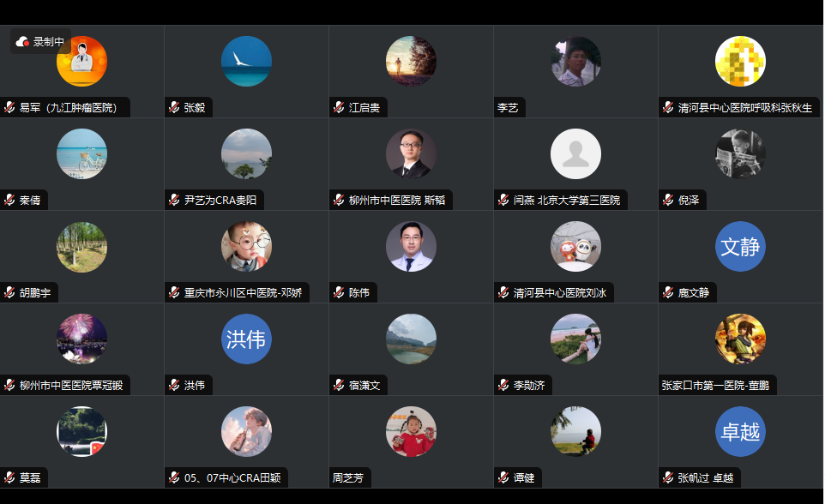Click muted mic icon next to 谭健
The width and height of the screenshot is (825, 504).
click(503, 478)
